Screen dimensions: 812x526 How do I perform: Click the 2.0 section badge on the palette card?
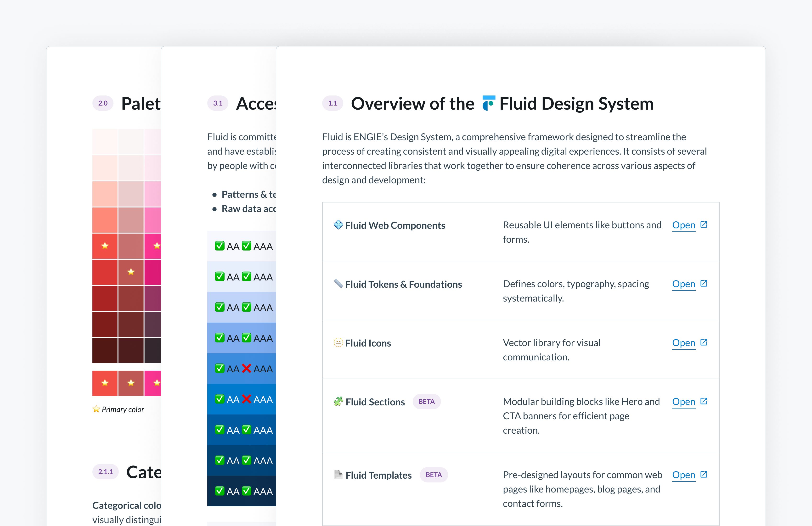(x=103, y=103)
